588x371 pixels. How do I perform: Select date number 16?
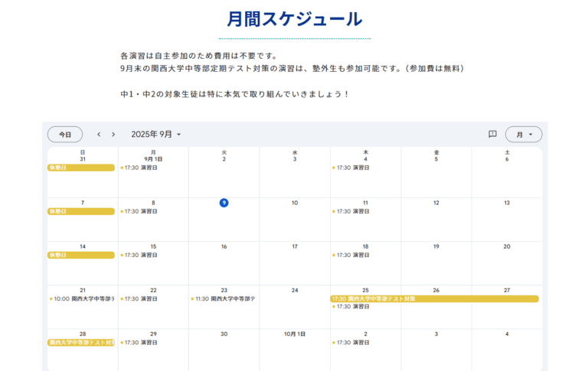pyautogui.click(x=224, y=246)
